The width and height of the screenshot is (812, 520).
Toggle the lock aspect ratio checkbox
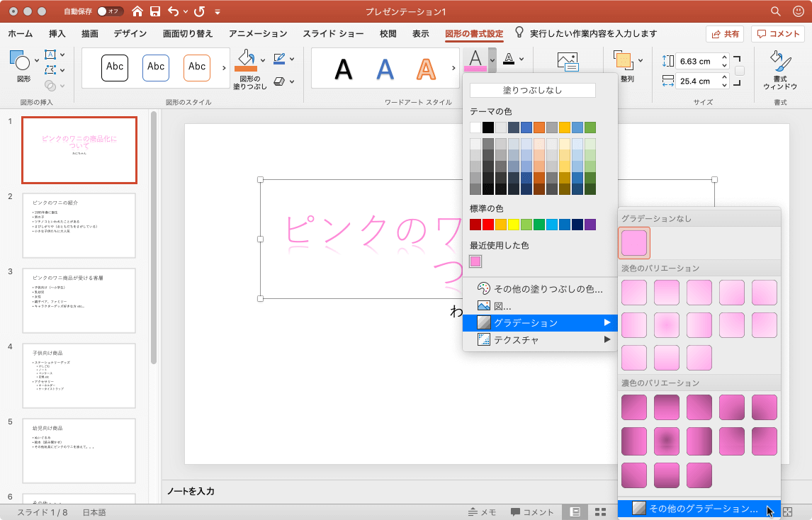click(x=740, y=71)
